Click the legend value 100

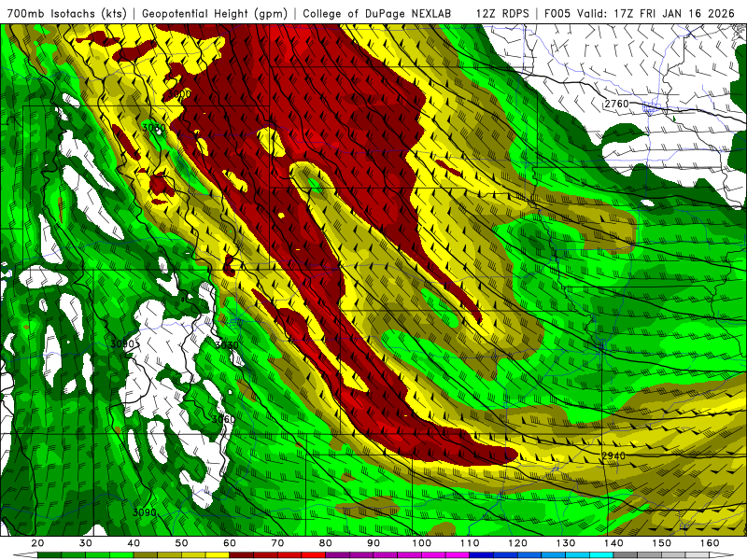click(422, 543)
